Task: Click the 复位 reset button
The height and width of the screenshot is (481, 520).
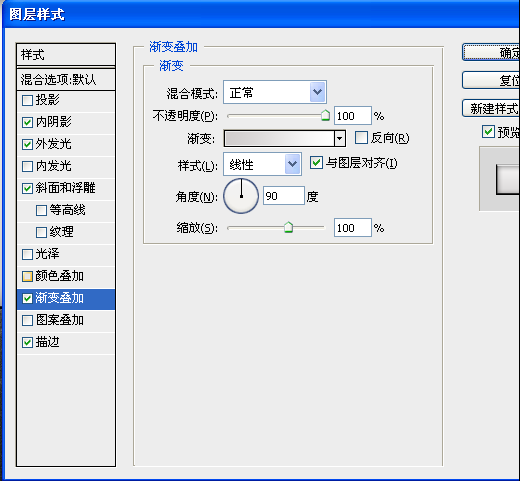Action: [x=491, y=80]
